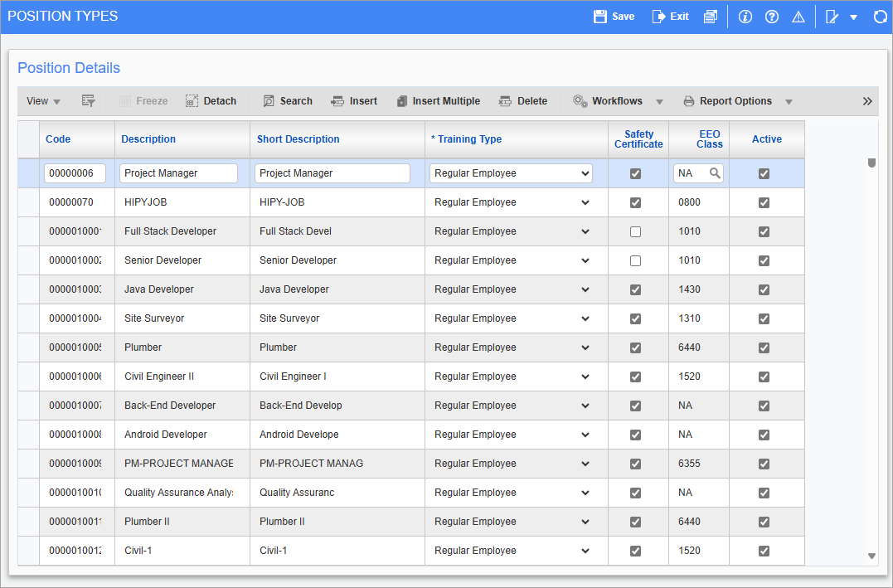Open the info circle icon in header
Viewport: 893px width, 588px height.
coord(745,17)
